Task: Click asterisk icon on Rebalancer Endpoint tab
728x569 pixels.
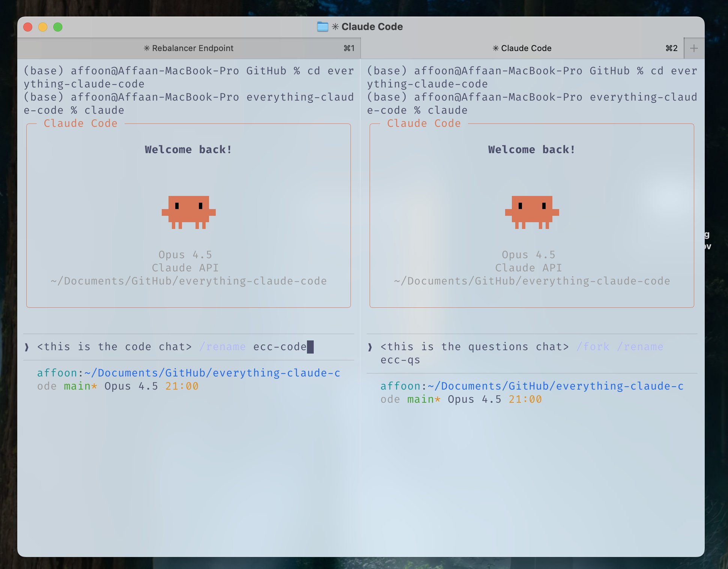Action: point(147,48)
